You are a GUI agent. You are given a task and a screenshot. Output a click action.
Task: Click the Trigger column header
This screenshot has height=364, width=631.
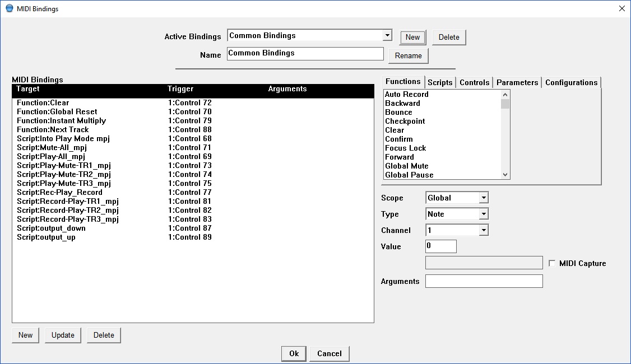coord(180,89)
